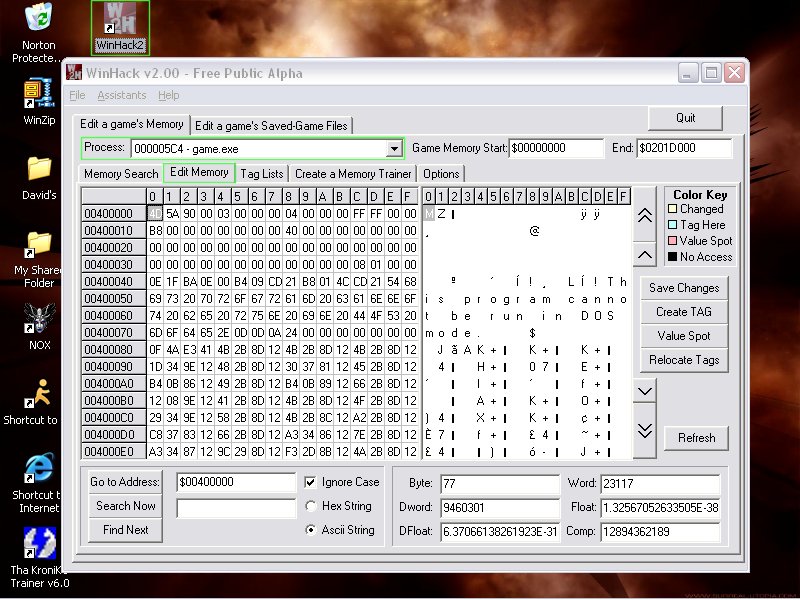Expand the Process dropdown list
The width and height of the screenshot is (800, 600).
point(394,149)
